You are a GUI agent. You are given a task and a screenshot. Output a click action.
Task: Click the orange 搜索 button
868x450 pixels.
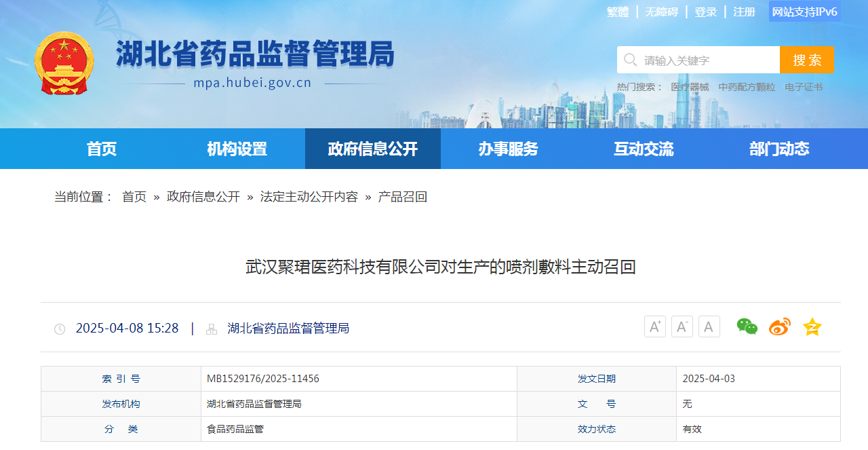[x=806, y=60]
